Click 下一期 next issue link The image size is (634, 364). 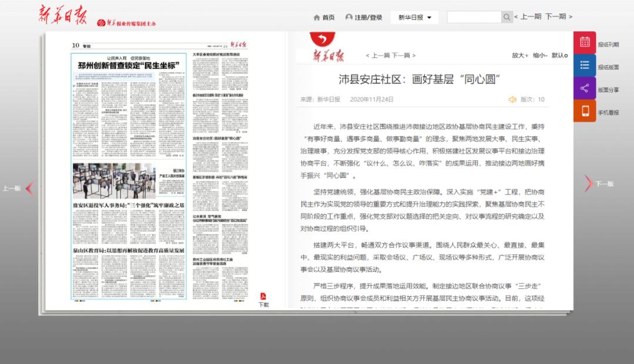pos(558,16)
